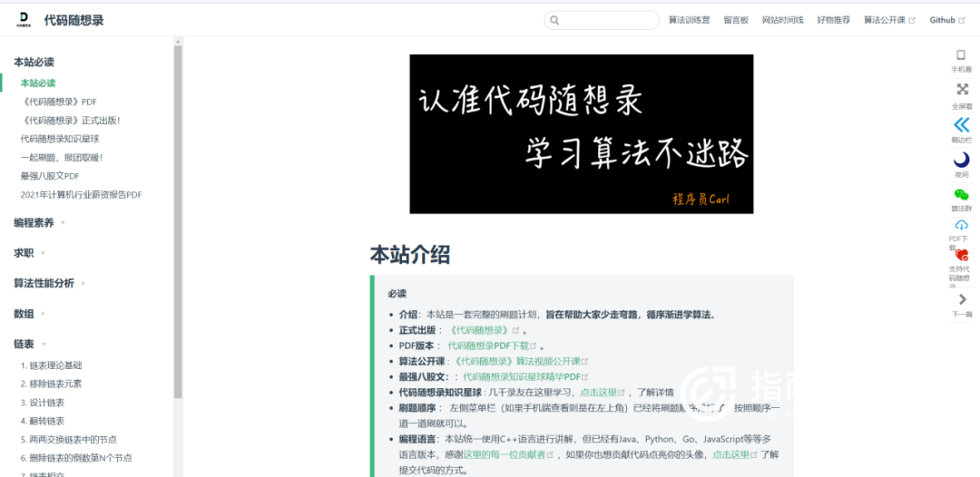Click the 本站介绍 heading
Viewport: 980px width, 477px height.
click(x=409, y=255)
